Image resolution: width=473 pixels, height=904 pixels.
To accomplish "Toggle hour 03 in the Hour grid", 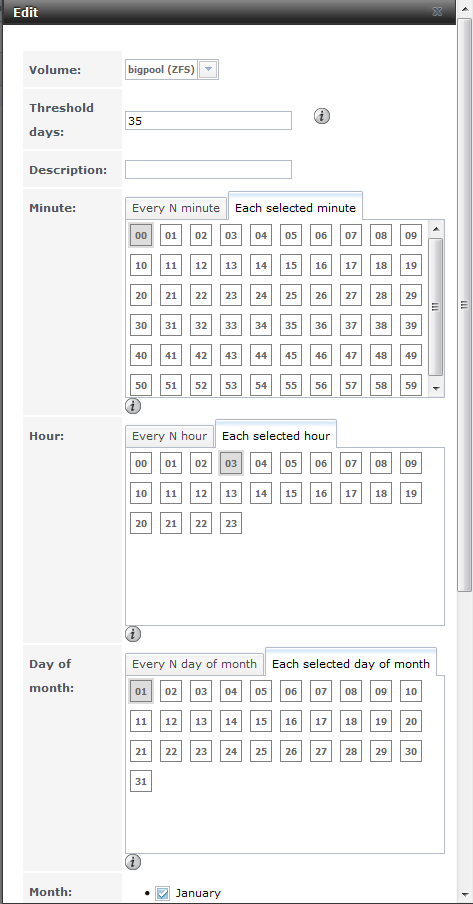I will point(231,463).
